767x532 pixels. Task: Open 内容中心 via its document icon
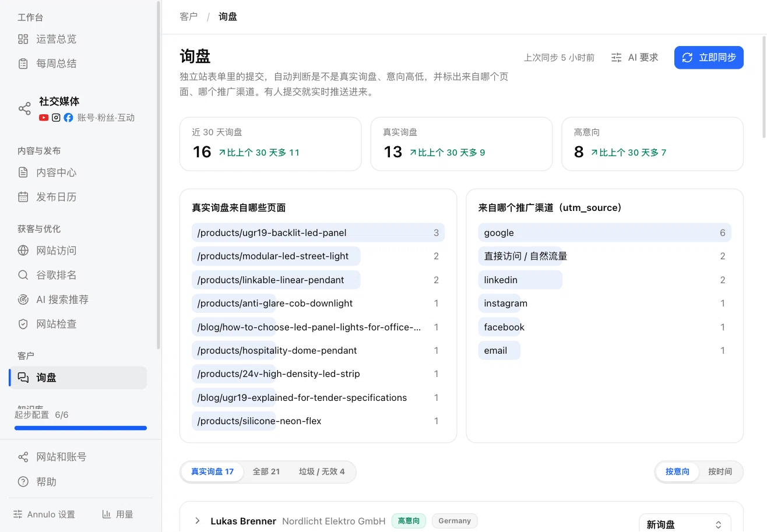coord(23,172)
